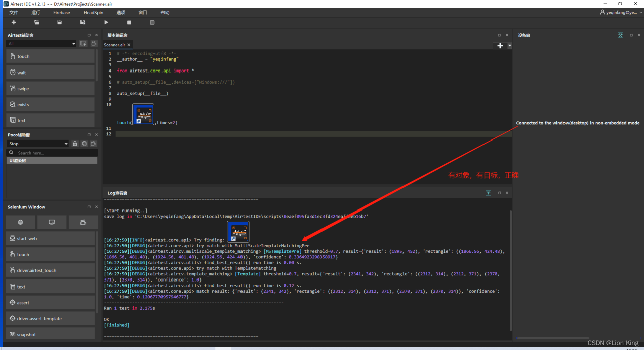Open the 运行 menu

click(36, 12)
